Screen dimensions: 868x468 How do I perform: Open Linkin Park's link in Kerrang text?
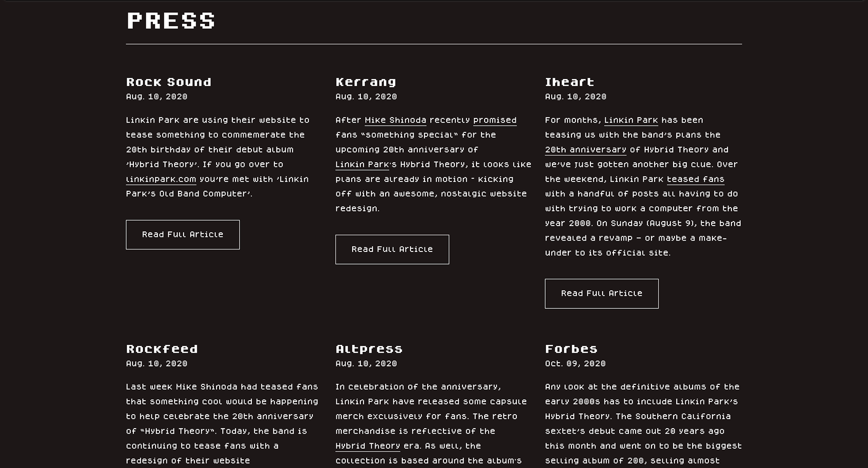(x=362, y=165)
